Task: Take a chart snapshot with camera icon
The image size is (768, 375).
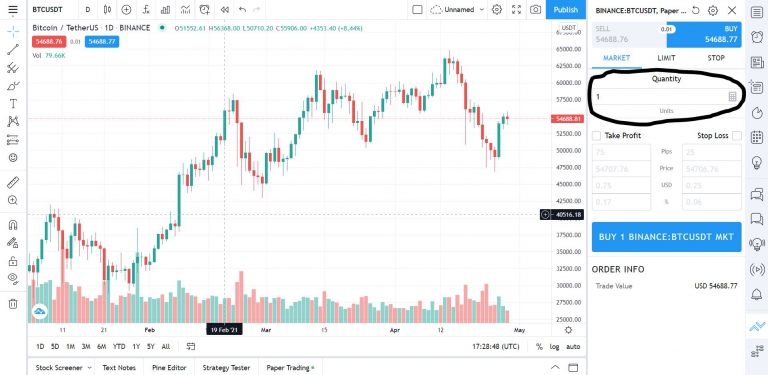Action: 535,9
